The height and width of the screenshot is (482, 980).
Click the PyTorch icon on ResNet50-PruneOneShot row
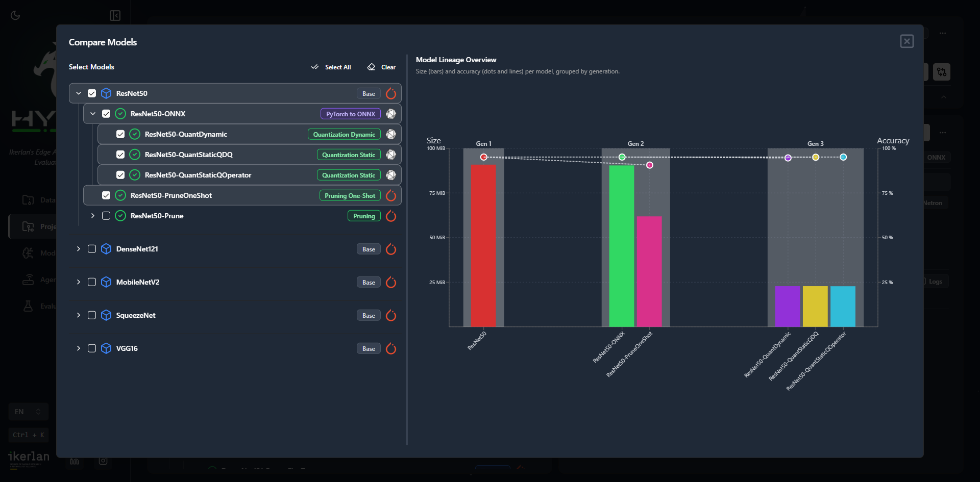click(391, 195)
